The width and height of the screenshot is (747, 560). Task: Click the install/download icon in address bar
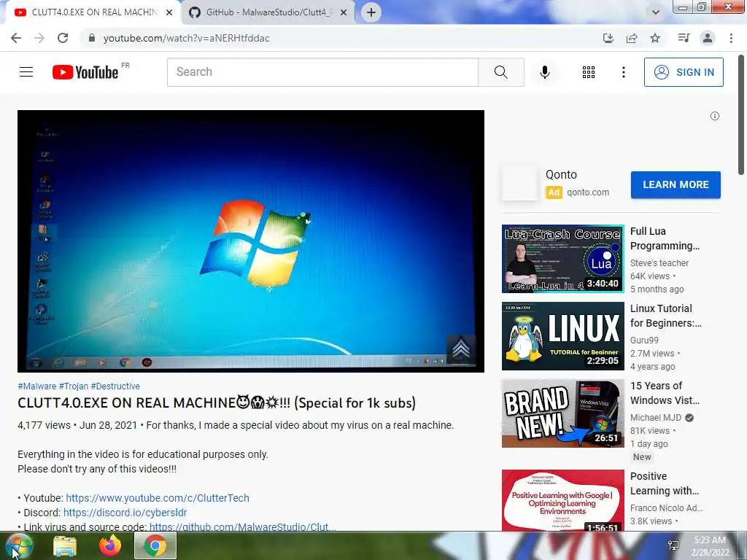click(608, 38)
